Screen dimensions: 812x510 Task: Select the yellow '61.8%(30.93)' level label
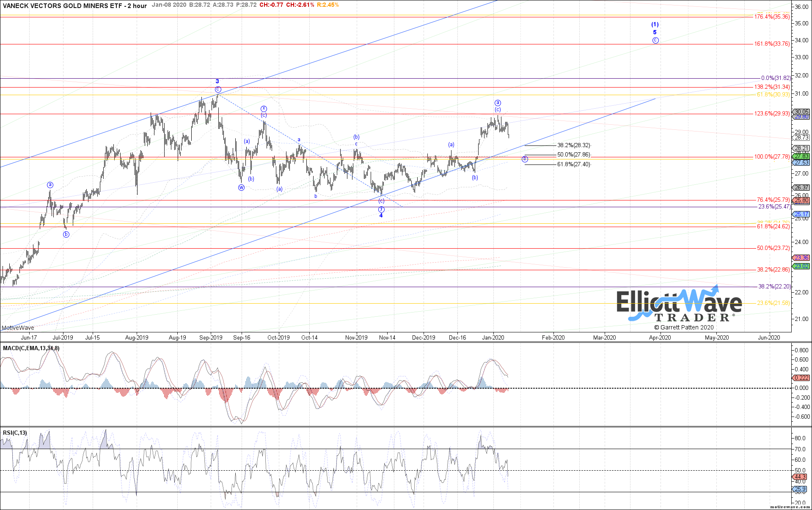[x=773, y=95]
